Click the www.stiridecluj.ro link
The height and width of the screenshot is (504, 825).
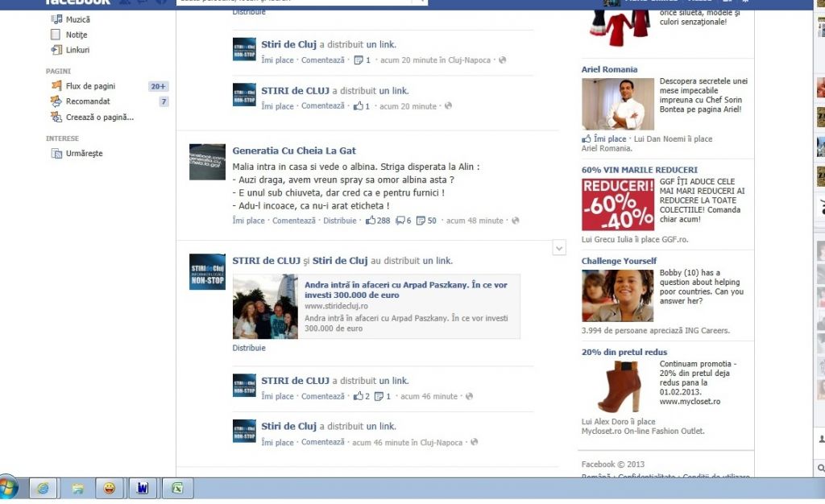coord(336,306)
